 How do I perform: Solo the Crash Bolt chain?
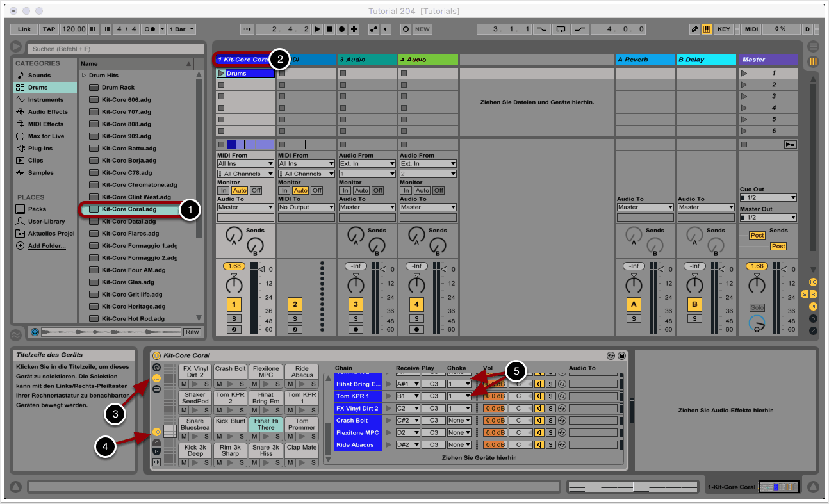[x=550, y=421]
